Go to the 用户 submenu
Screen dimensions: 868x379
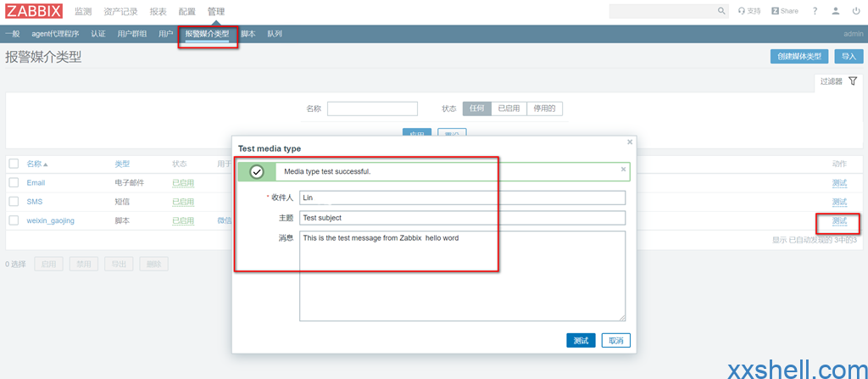[165, 34]
